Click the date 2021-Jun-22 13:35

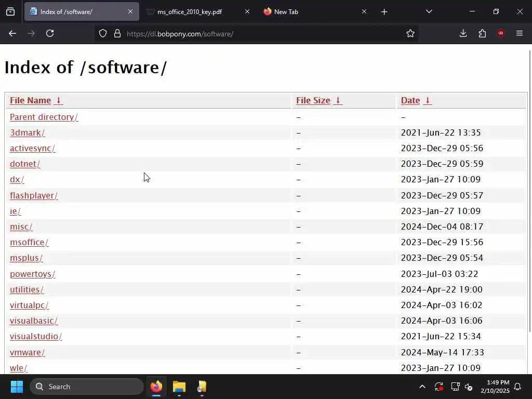441,132
